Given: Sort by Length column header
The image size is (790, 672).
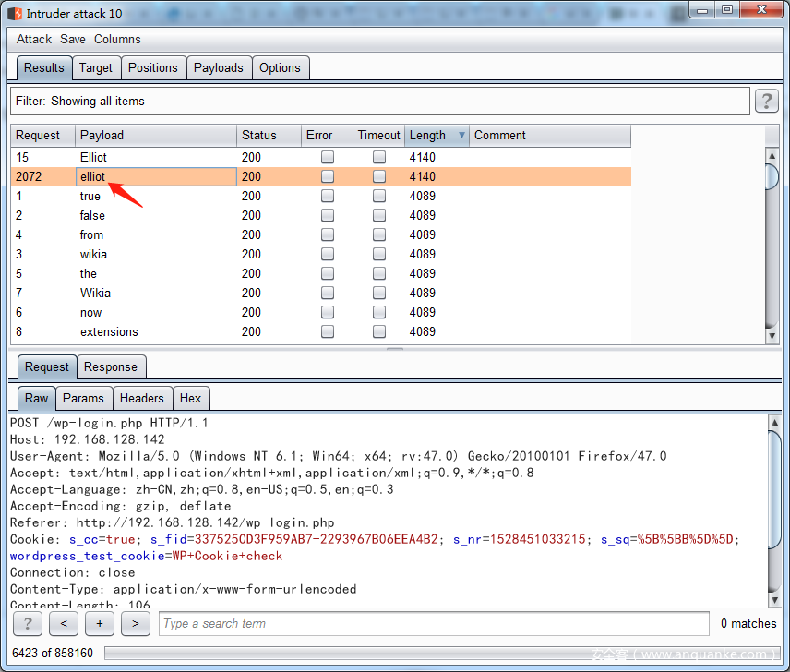Looking at the screenshot, I should 428,136.
